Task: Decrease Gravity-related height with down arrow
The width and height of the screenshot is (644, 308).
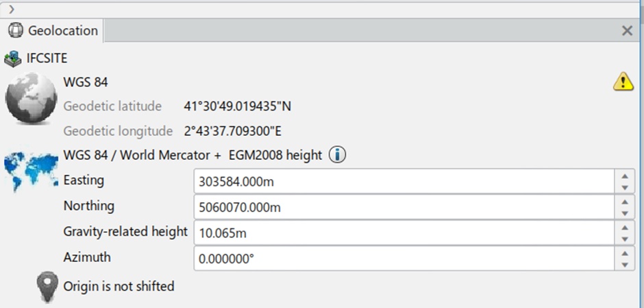Action: tap(625, 239)
